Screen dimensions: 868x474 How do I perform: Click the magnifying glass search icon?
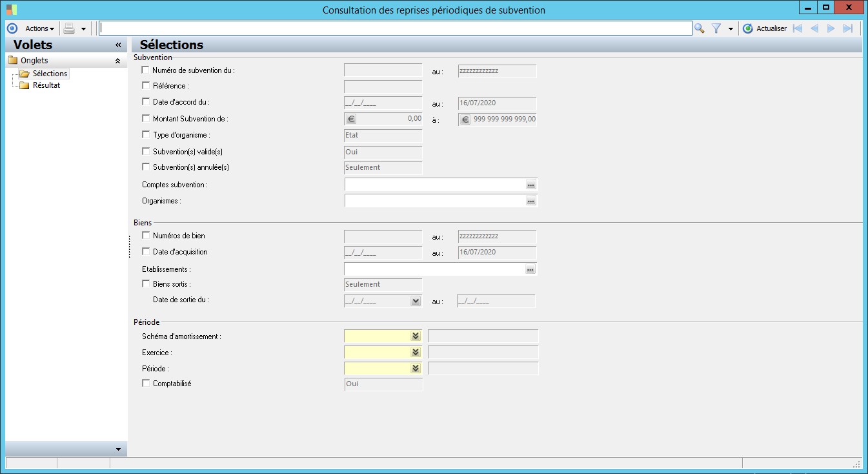(x=699, y=28)
